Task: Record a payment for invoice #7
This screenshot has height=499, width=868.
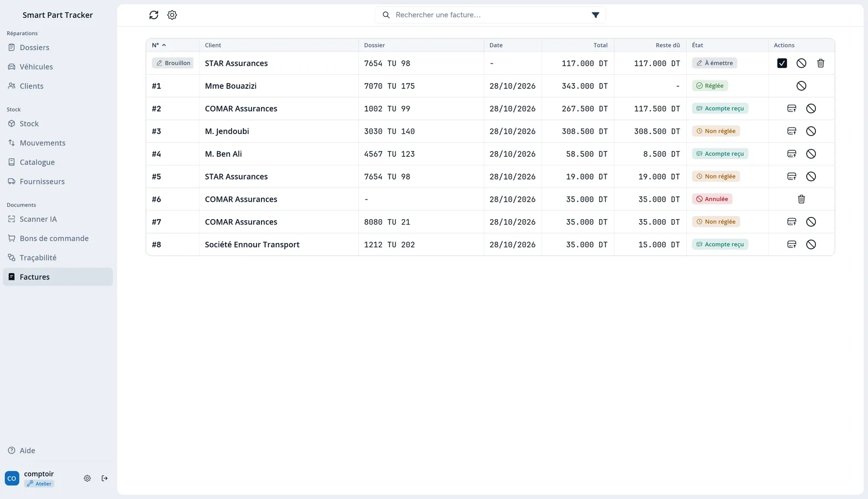Action: (792, 222)
